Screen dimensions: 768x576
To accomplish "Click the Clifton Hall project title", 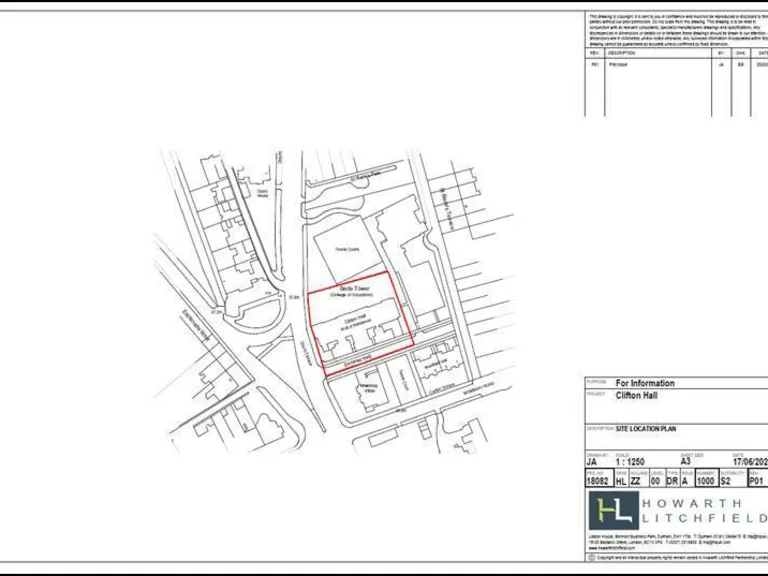I will (641, 394).
